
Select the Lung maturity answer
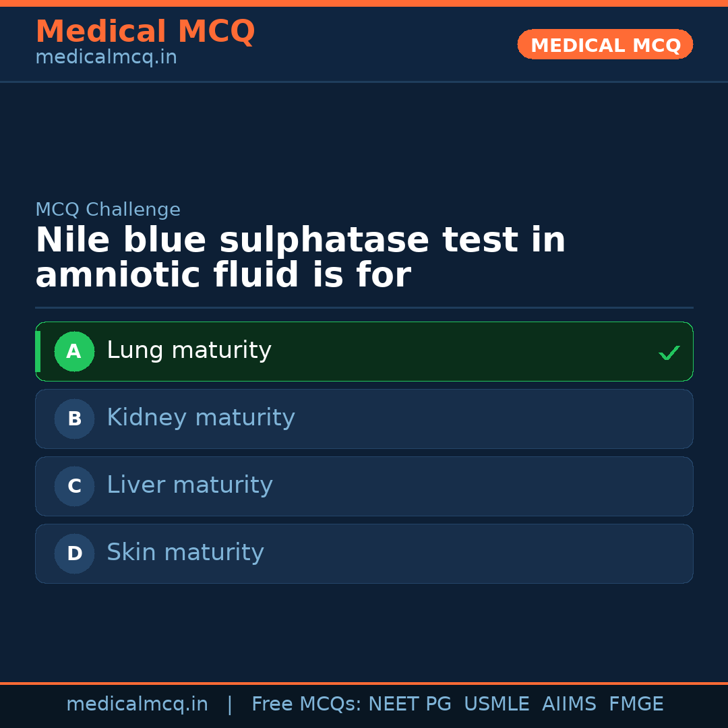click(189, 351)
